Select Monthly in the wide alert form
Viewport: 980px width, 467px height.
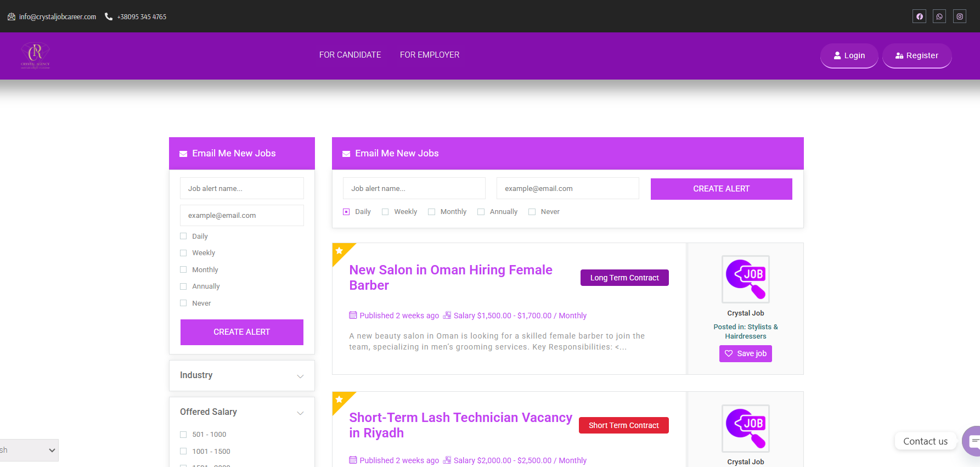pyautogui.click(x=431, y=212)
